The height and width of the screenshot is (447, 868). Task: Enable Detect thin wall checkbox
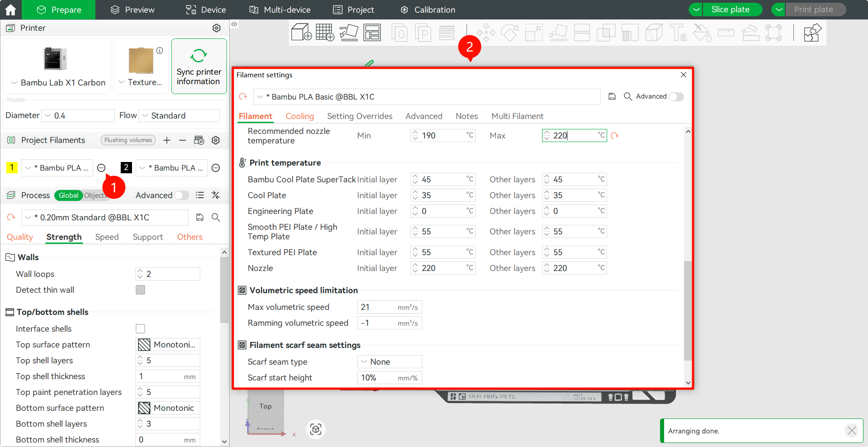coord(141,290)
